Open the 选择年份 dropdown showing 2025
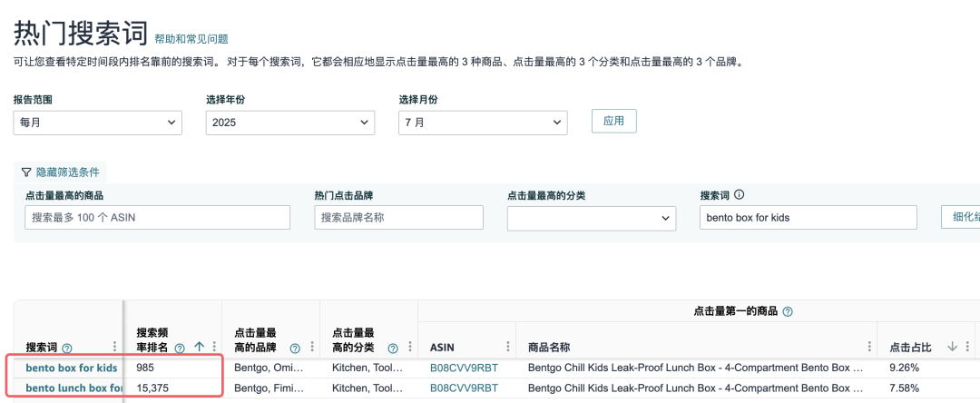Image resolution: width=980 pixels, height=403 pixels. click(x=289, y=123)
